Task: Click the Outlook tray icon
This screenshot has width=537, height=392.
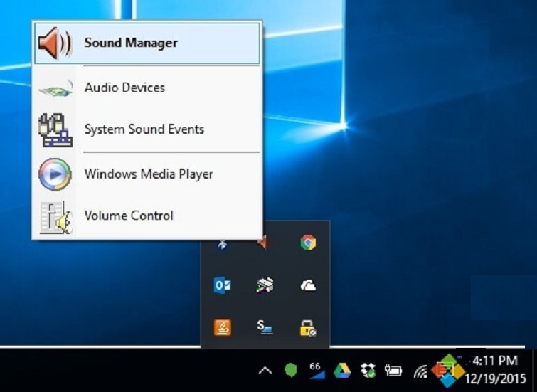Action: point(222,285)
